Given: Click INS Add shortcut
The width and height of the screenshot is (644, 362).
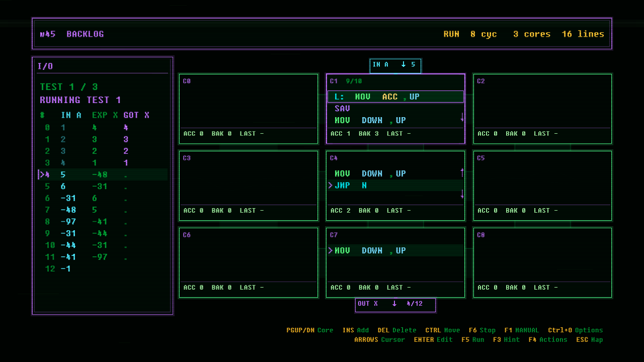Looking at the screenshot, I should coord(355,330).
